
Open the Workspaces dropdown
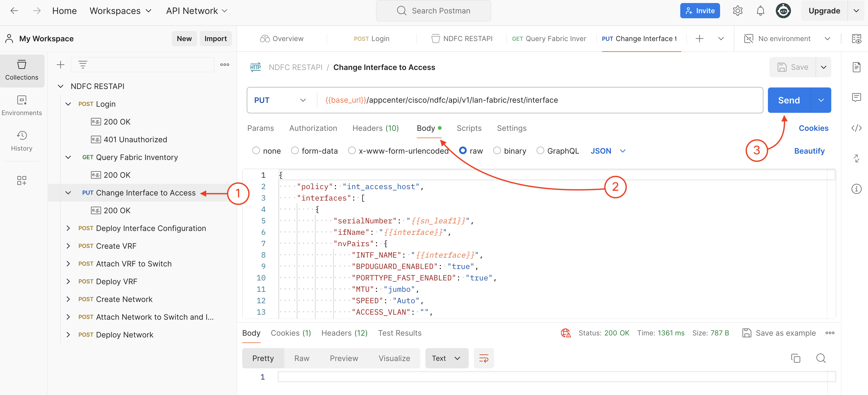(x=120, y=11)
